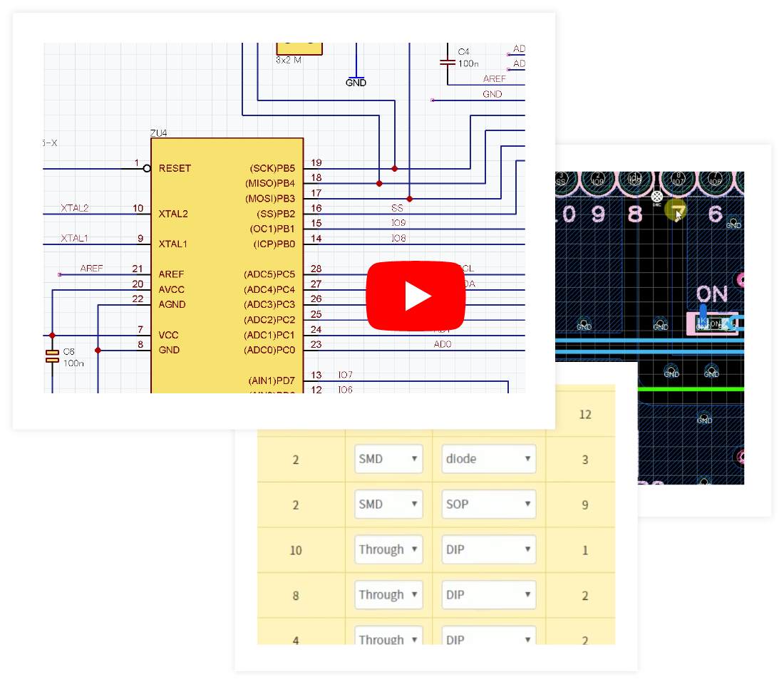
Task: Click the DRC marker icon on the PCB
Action: pos(656,196)
